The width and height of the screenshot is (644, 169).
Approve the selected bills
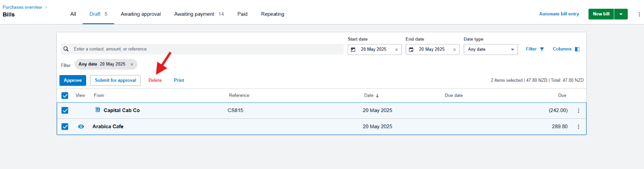(73, 80)
